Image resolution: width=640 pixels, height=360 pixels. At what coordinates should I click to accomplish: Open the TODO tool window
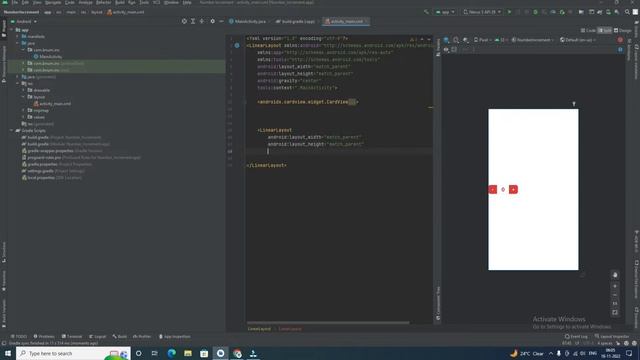click(19, 337)
